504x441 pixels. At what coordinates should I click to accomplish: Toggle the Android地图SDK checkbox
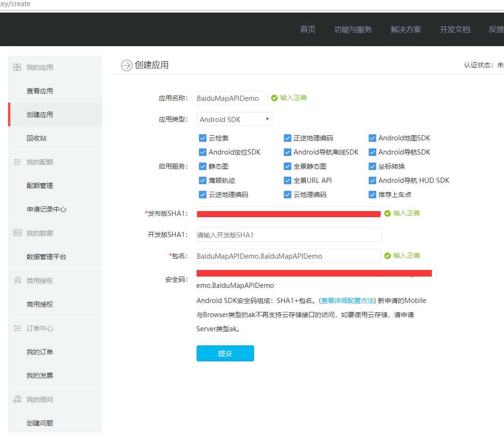[x=372, y=138]
